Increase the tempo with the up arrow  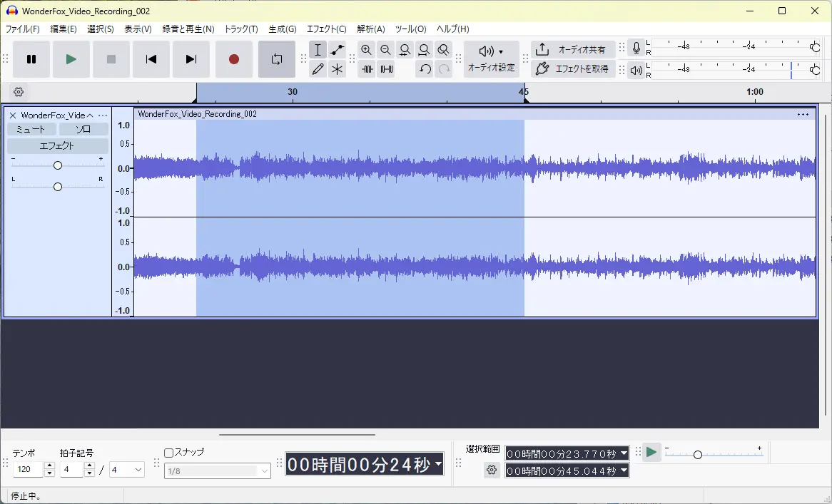[x=50, y=466]
